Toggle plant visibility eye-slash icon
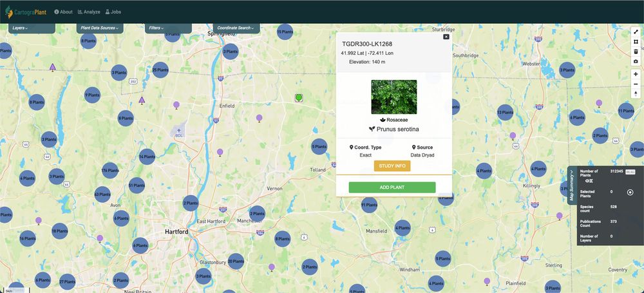 589,181
